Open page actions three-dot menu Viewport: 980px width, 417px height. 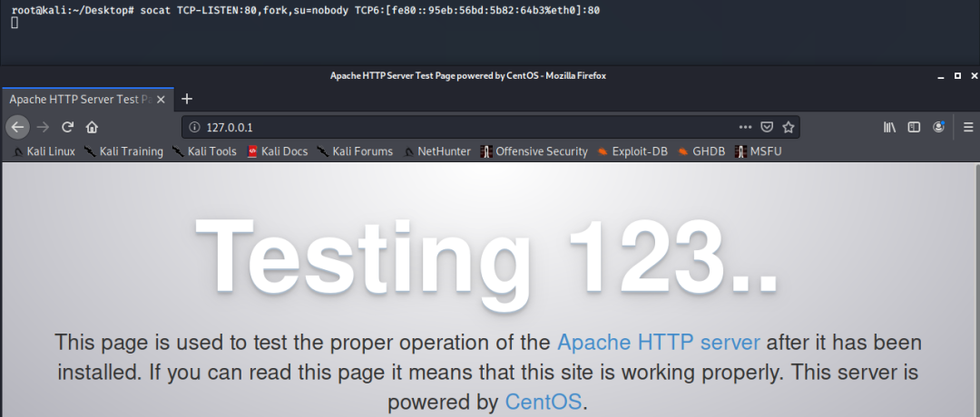[745, 127]
